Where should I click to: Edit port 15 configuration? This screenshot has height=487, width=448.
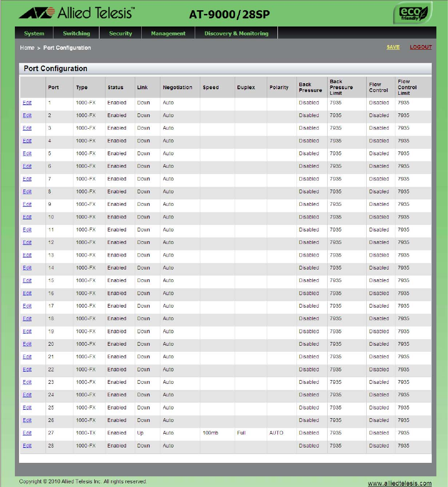(x=27, y=281)
